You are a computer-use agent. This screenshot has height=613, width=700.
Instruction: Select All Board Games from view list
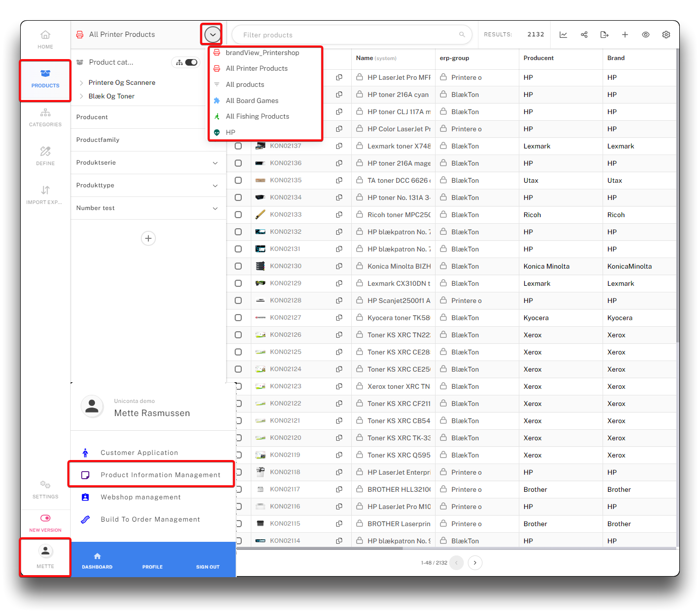click(x=252, y=100)
